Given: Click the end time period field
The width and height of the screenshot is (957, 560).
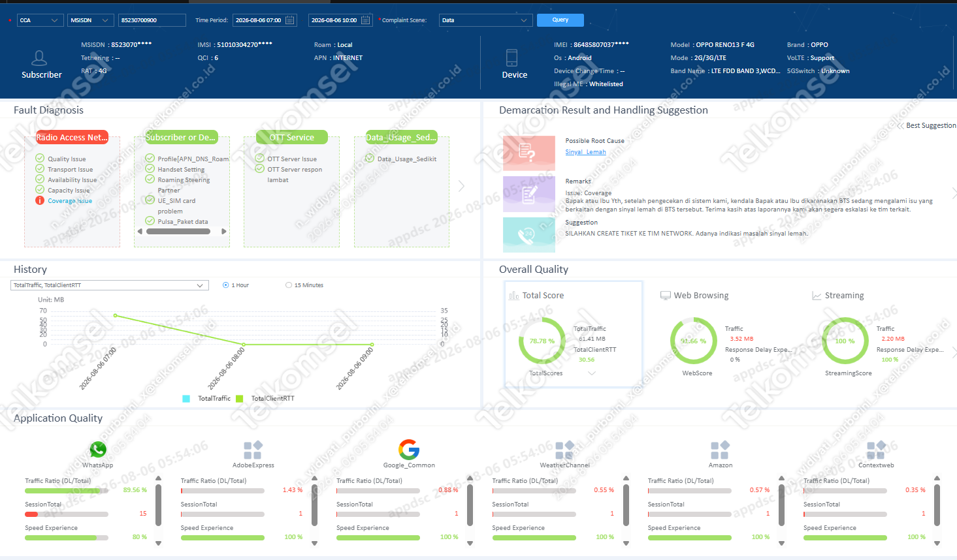Looking at the screenshot, I should point(340,20).
